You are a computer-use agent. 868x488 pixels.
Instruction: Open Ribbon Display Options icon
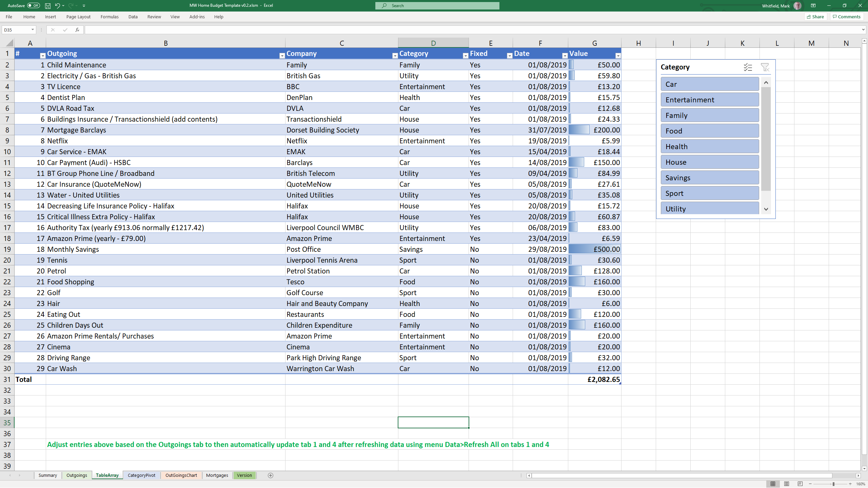pyautogui.click(x=813, y=6)
